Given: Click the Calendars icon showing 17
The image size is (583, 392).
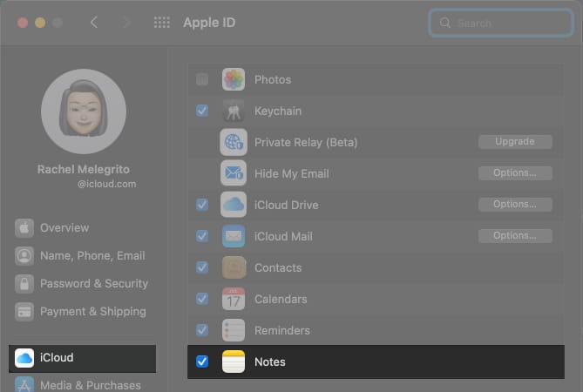Looking at the screenshot, I should click(234, 299).
